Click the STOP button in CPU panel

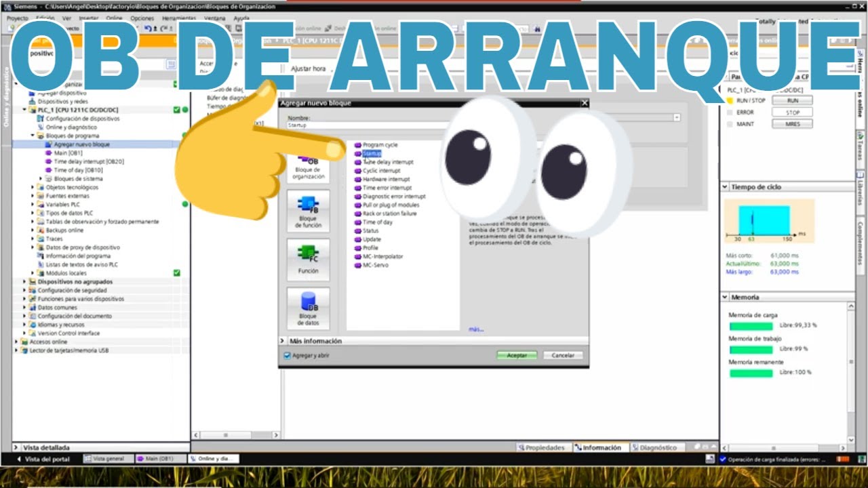[792, 113]
